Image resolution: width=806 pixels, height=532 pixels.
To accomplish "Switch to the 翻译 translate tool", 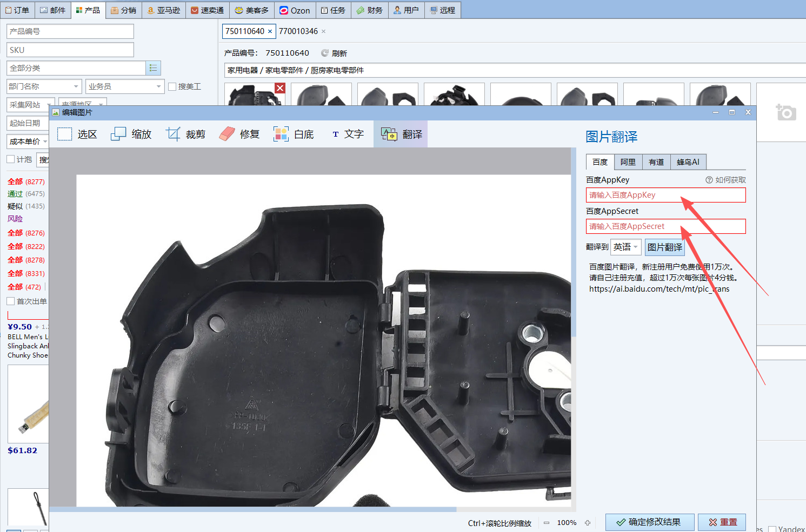I will [x=401, y=134].
